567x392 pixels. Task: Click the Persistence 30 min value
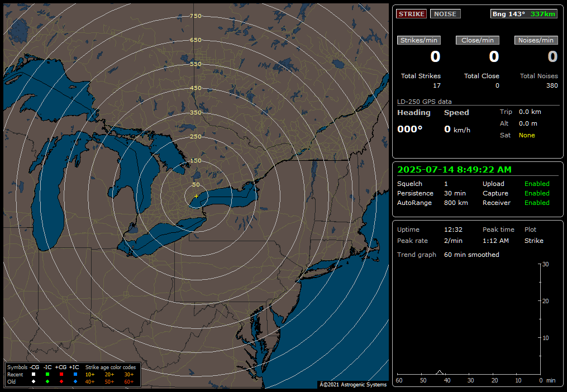[x=455, y=193]
